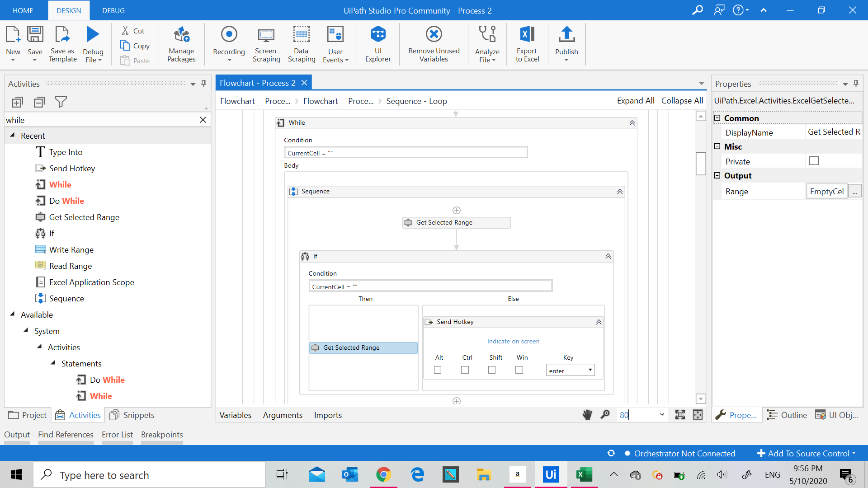Click Indicate on screen link

tap(513, 341)
